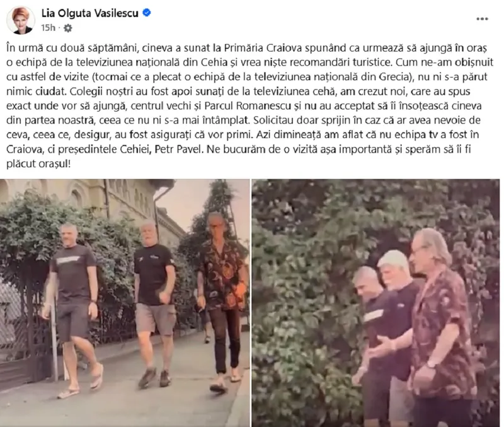The width and height of the screenshot is (504, 427).
Task: Open photo of three men on sidewalk
Action: pos(125,303)
